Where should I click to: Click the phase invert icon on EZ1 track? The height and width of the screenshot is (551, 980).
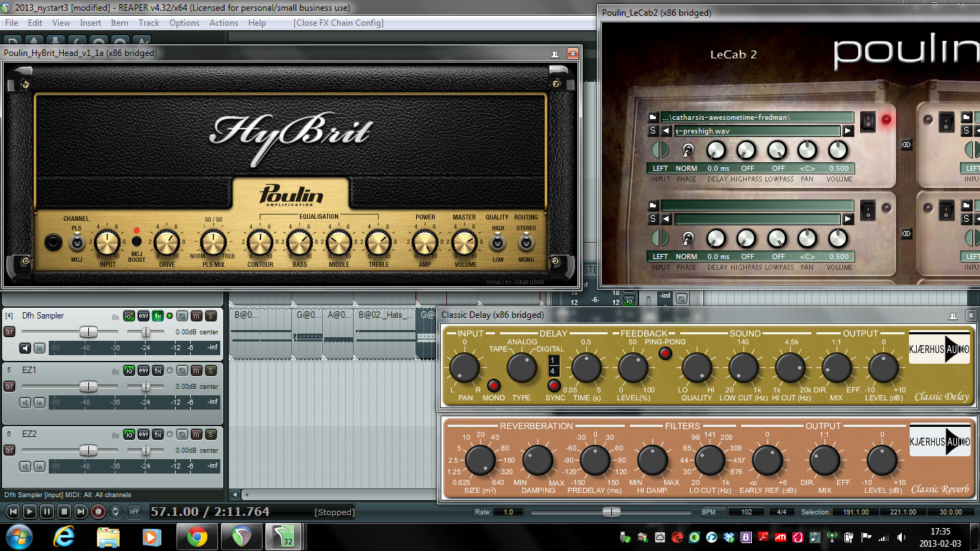pos(182,370)
